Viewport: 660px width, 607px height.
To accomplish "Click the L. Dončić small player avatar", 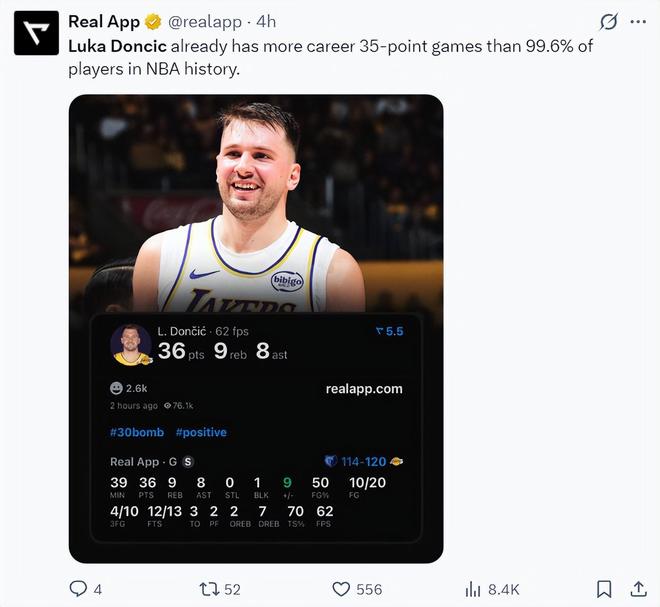I will [131, 345].
